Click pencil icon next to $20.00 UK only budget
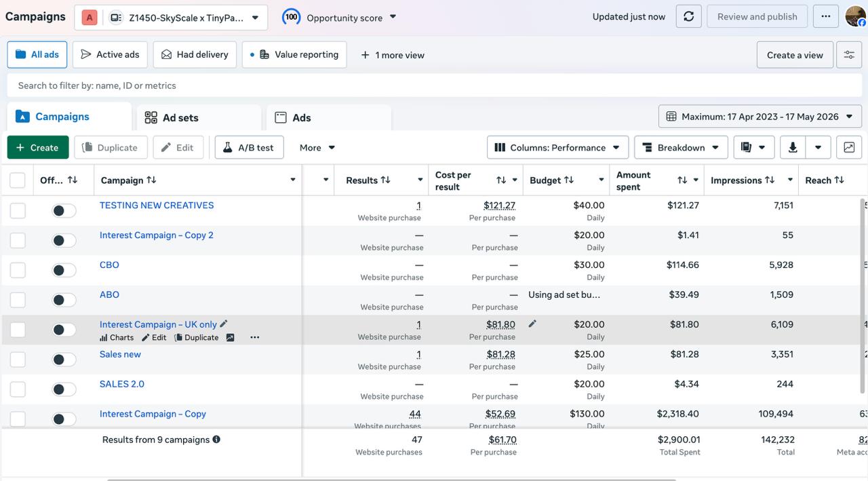Screen dimensions: 868x481 tap(532, 324)
